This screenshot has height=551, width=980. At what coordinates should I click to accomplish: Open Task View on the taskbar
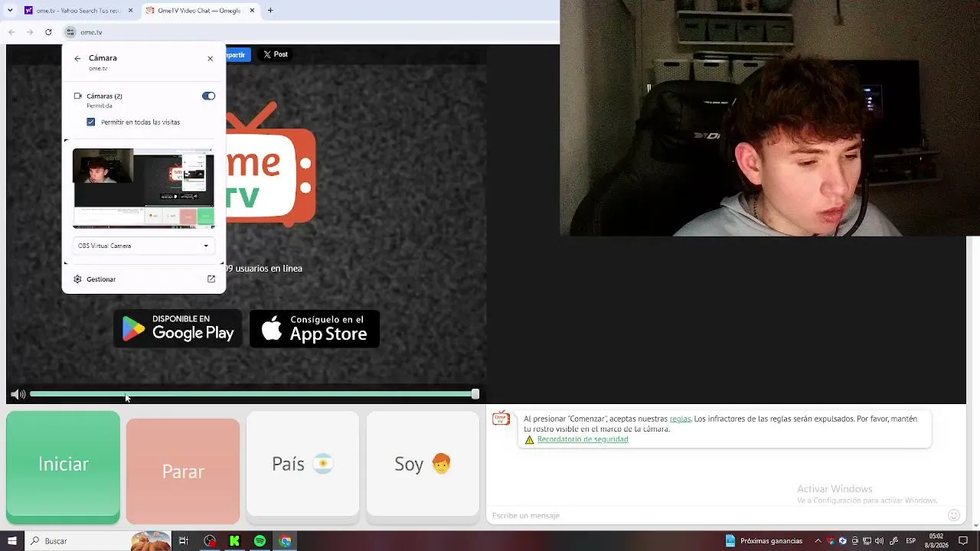click(x=184, y=541)
